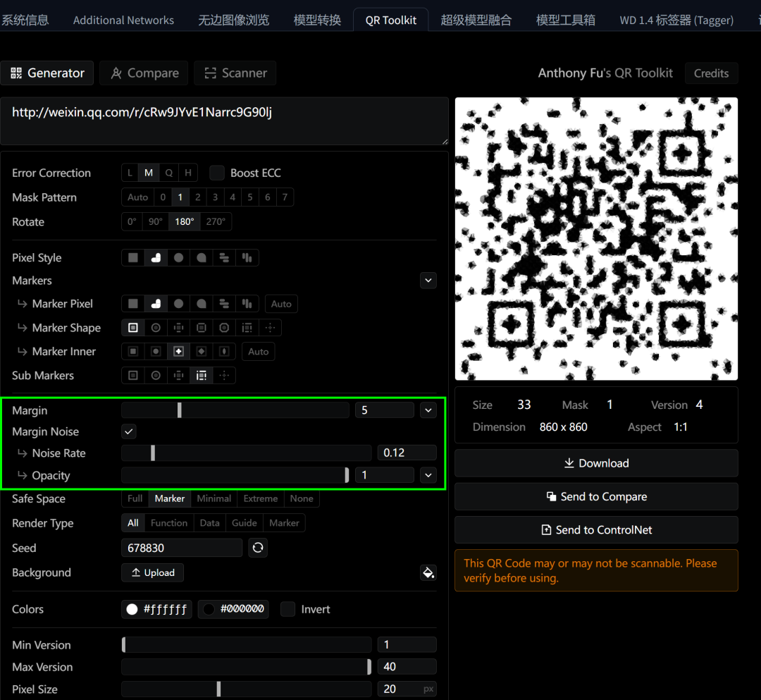Click the seed refresh icon
This screenshot has height=700, width=761.
pos(258,548)
